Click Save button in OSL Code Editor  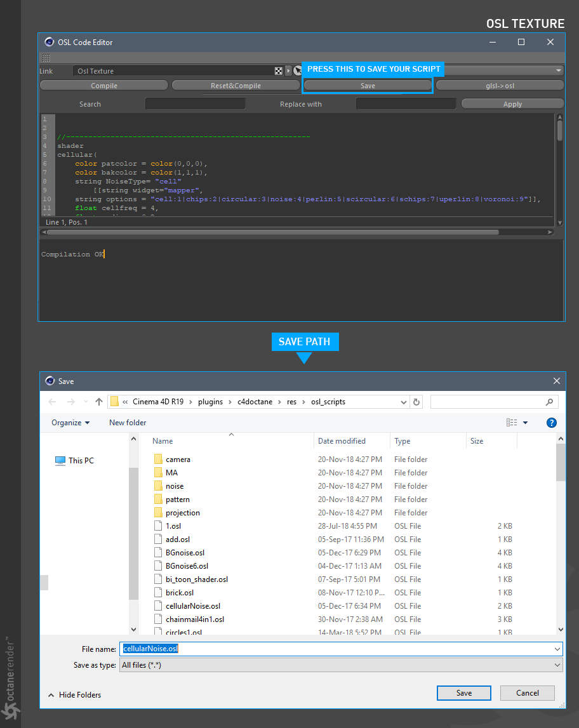pyautogui.click(x=368, y=86)
